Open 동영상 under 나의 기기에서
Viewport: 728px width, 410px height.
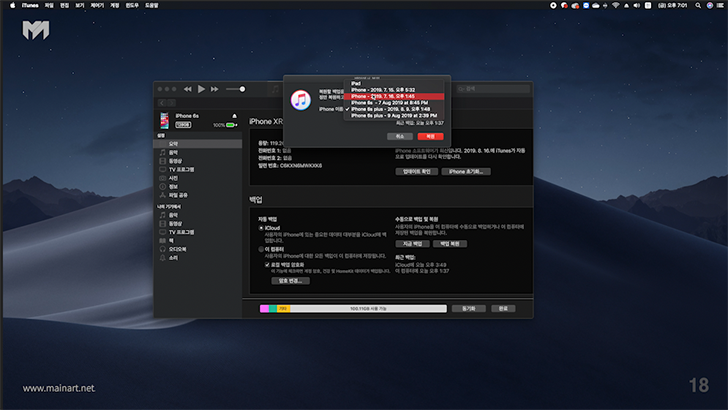[198, 223]
